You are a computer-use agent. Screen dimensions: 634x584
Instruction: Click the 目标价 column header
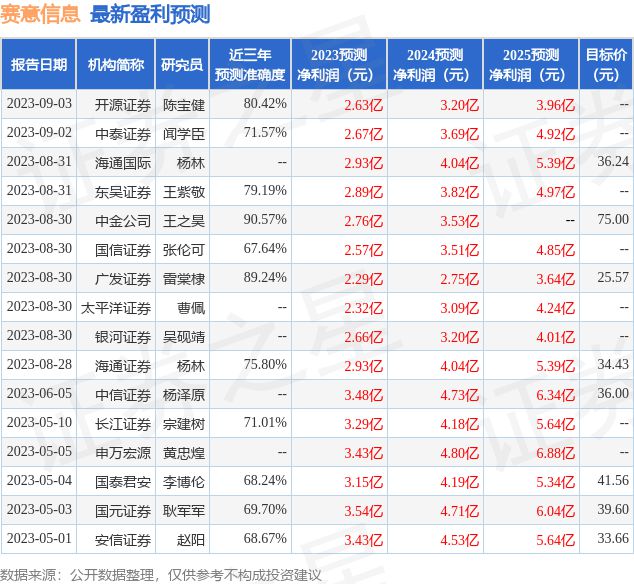606,64
